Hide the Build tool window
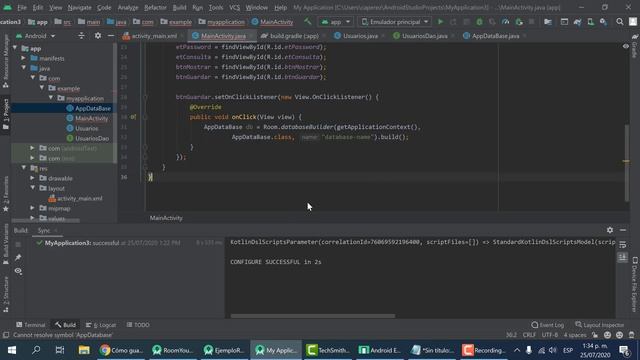640x360 pixels. (x=623, y=230)
